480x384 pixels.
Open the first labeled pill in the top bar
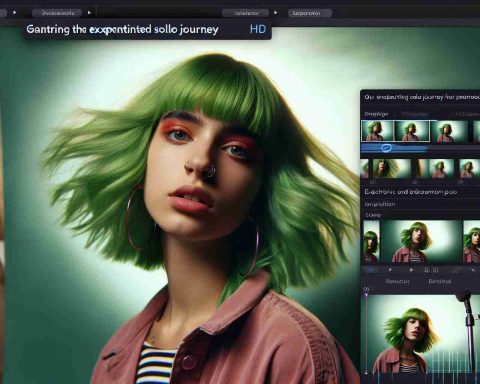click(58, 13)
